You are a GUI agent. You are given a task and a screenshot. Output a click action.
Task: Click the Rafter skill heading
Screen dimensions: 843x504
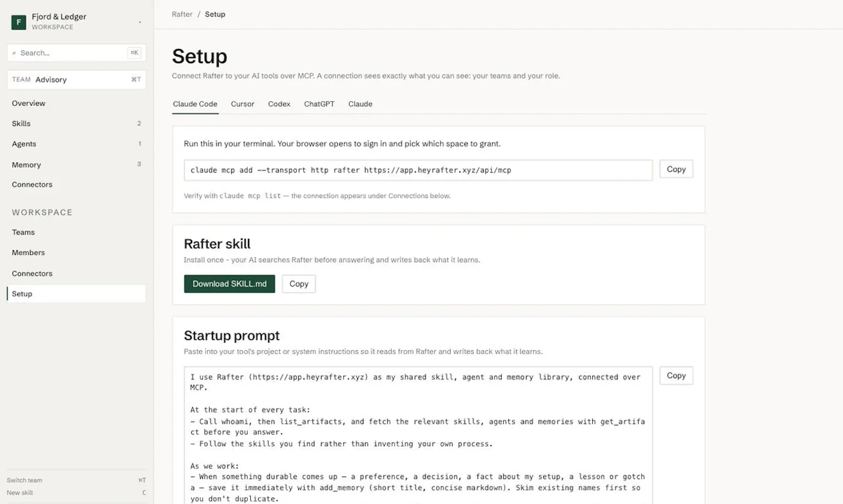point(217,244)
